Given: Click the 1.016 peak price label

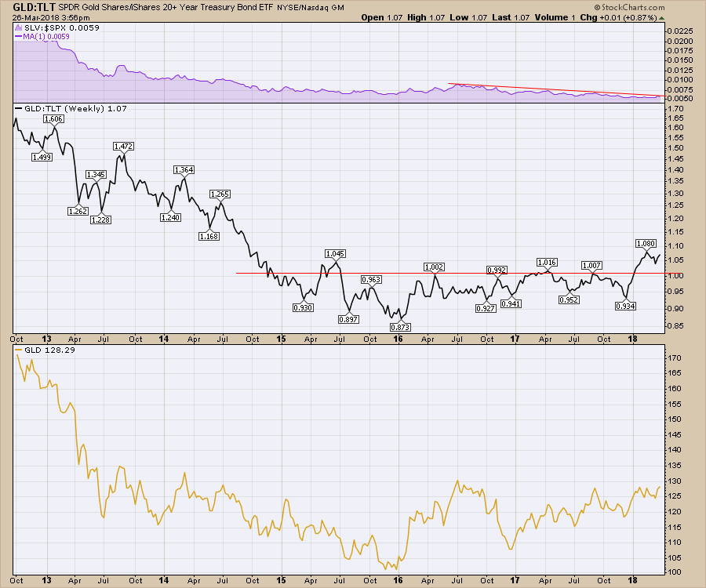Looking at the screenshot, I should (x=547, y=263).
